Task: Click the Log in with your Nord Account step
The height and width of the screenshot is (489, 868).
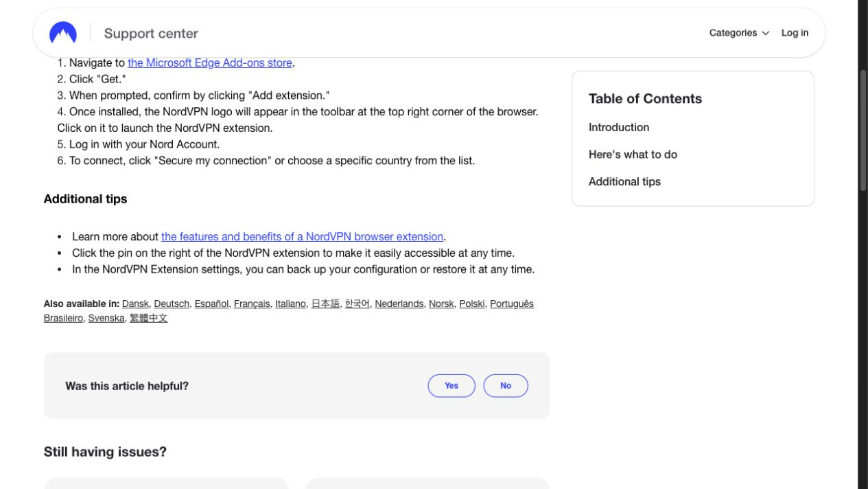Action: (139, 144)
